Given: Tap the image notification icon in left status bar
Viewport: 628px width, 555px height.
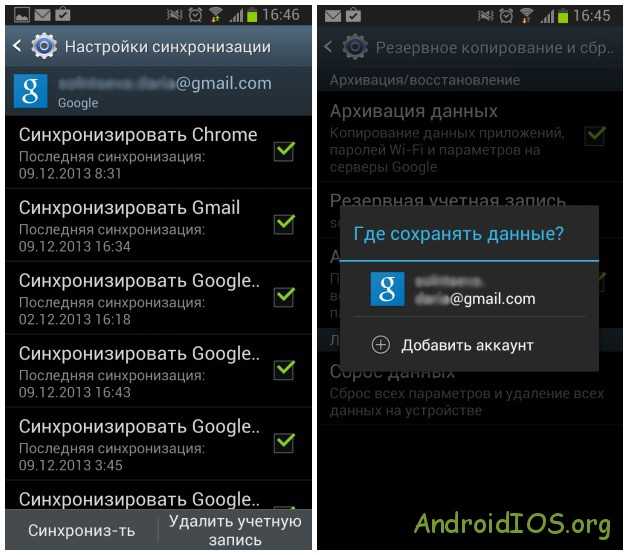Looking at the screenshot, I should [22, 16].
